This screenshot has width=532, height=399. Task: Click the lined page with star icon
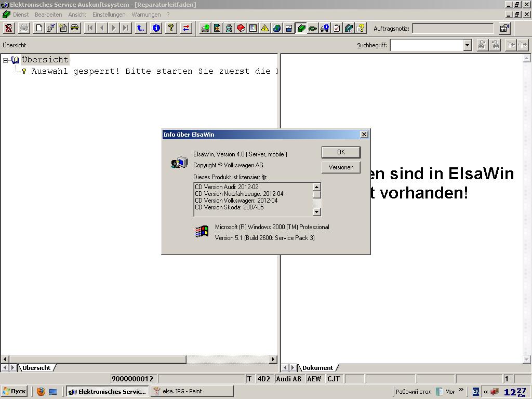point(63,28)
